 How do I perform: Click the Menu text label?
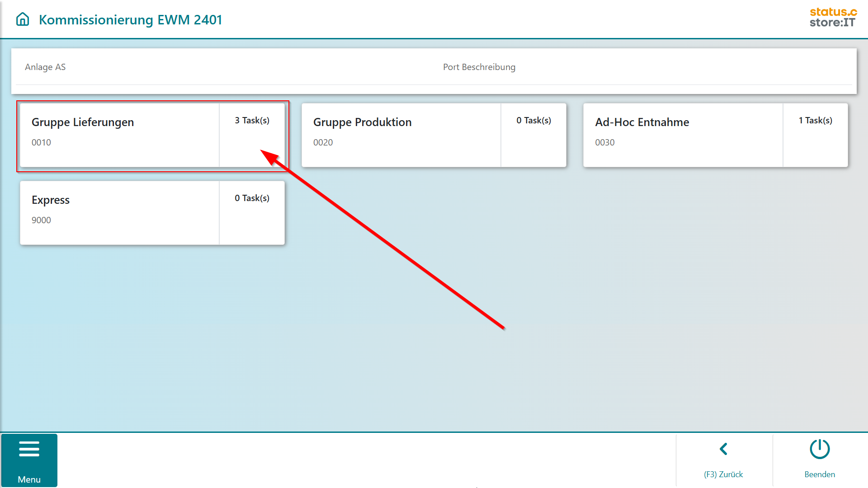click(x=29, y=479)
